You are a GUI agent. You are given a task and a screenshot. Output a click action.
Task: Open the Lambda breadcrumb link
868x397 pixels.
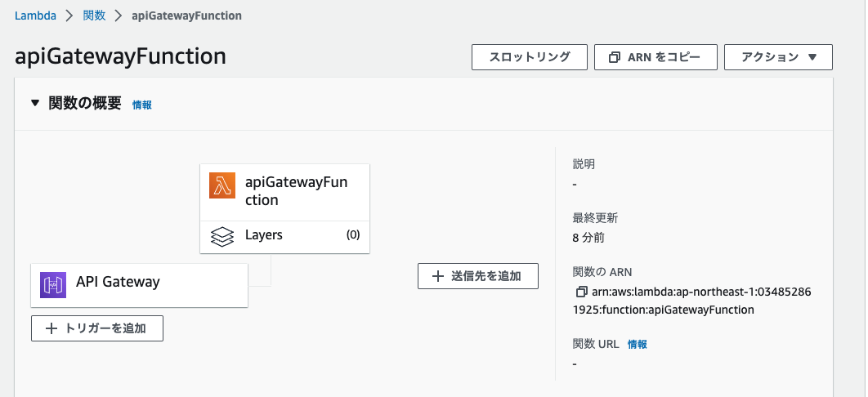click(35, 16)
